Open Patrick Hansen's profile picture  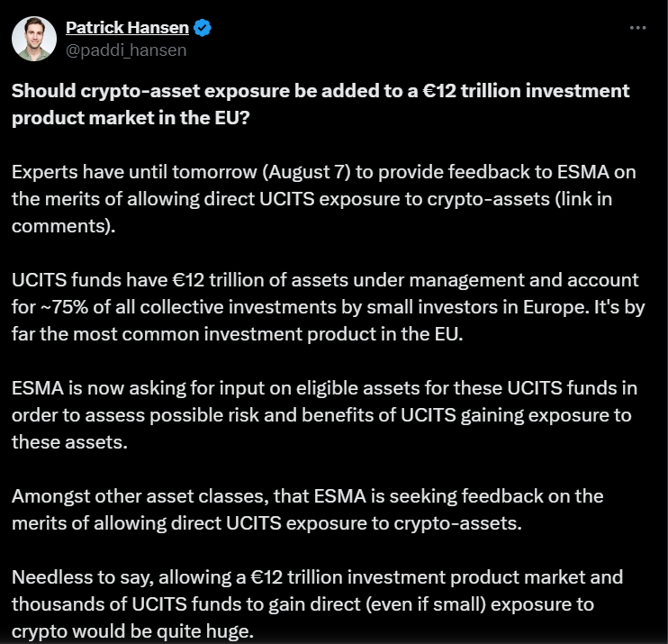point(34,39)
